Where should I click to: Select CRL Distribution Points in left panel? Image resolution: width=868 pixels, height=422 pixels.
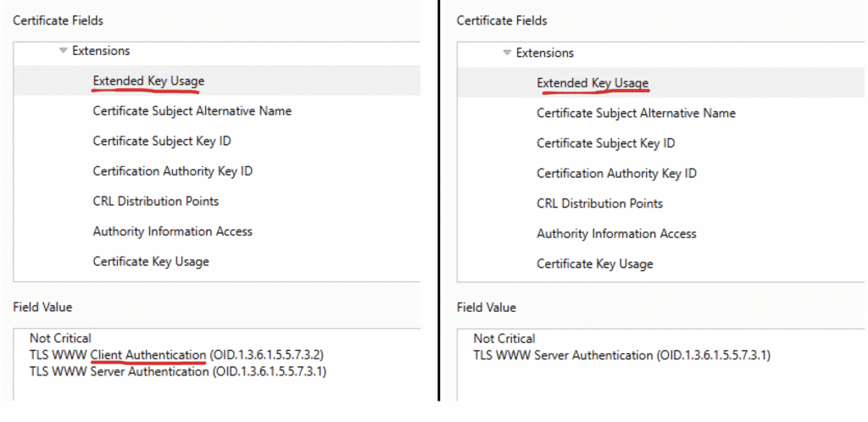pos(156,201)
